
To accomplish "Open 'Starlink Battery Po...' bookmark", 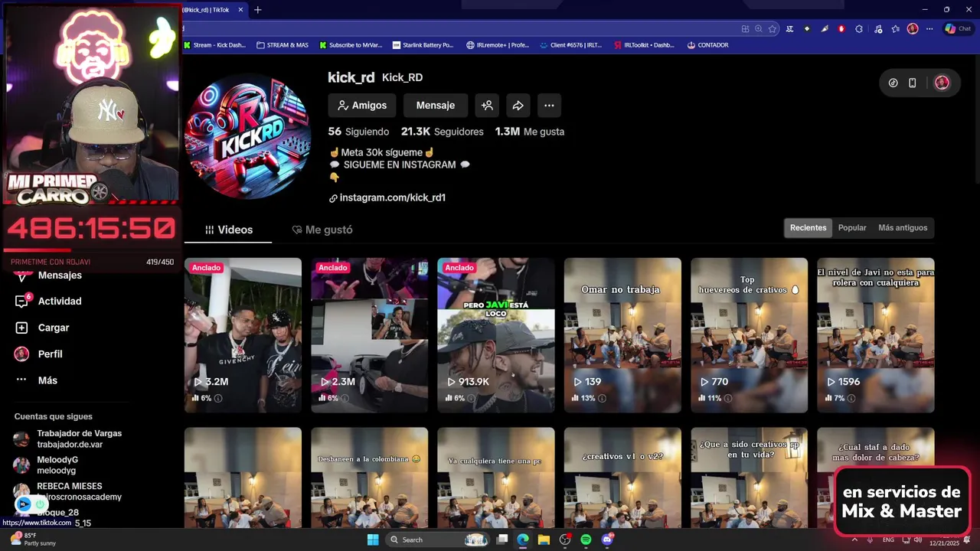I will click(x=423, y=45).
